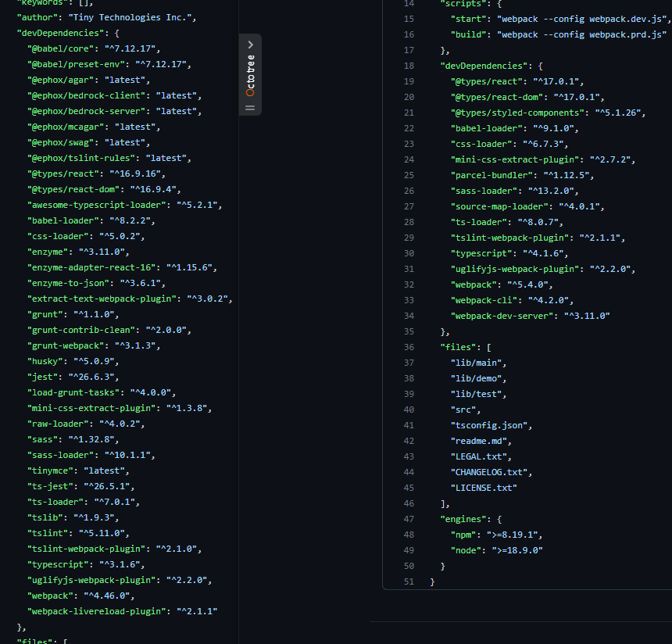Screen dimensions: 672x644
Task: Select line number 18
Action: point(409,66)
